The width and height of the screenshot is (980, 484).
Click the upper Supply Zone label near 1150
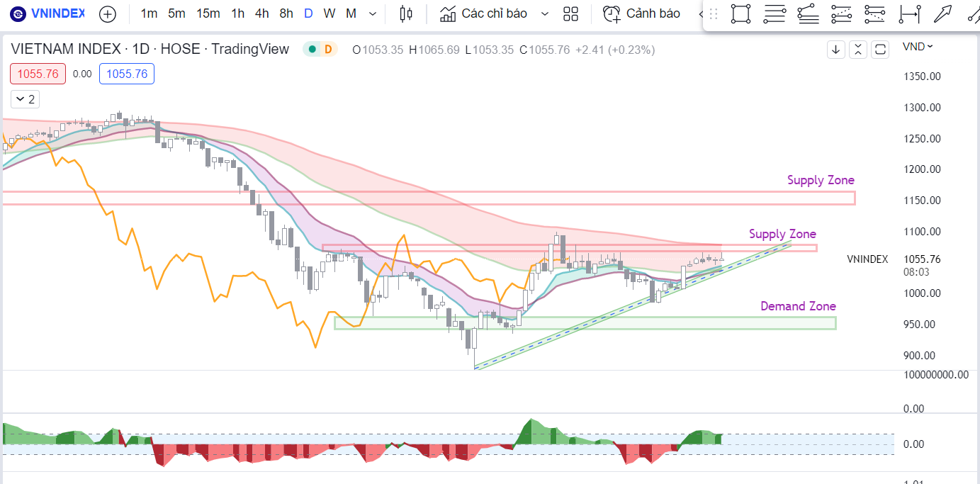821,180
